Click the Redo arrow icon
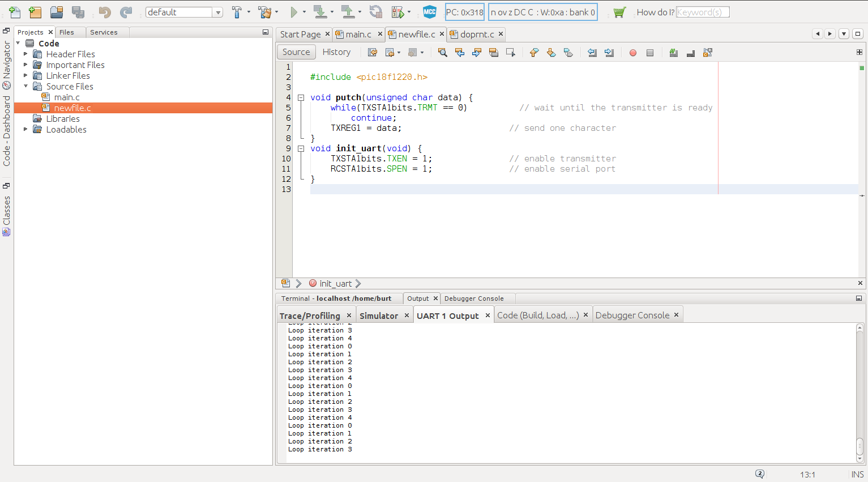 [x=126, y=12]
